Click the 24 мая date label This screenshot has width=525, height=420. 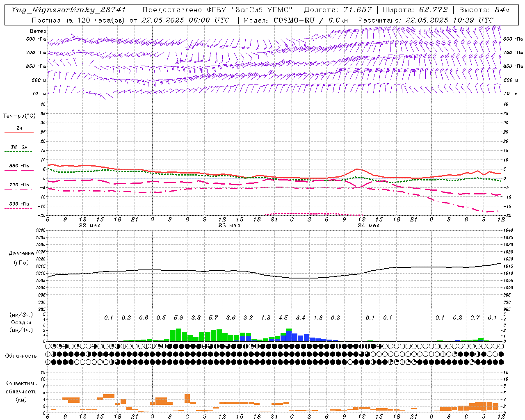(368, 226)
